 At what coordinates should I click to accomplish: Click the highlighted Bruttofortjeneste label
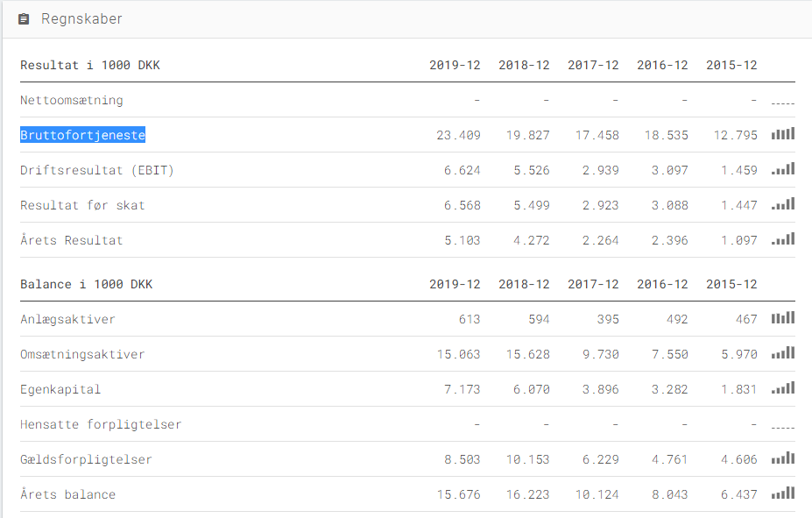pyautogui.click(x=83, y=135)
